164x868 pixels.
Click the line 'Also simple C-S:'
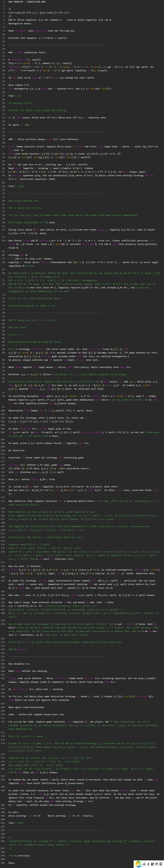click(x=19, y=85)
